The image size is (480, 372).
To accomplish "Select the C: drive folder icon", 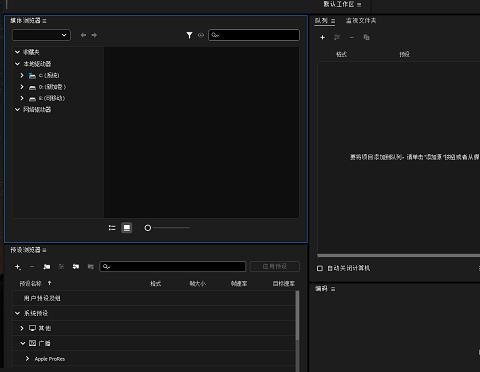I will (x=32, y=76).
